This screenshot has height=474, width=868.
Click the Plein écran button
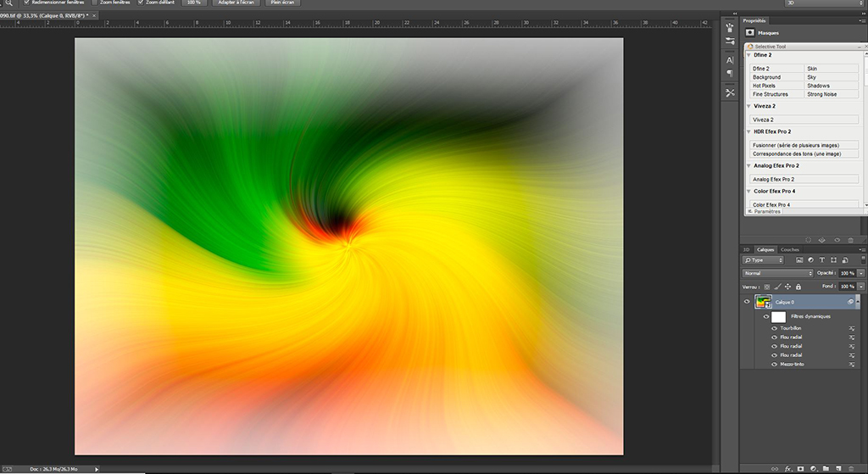[x=283, y=3]
